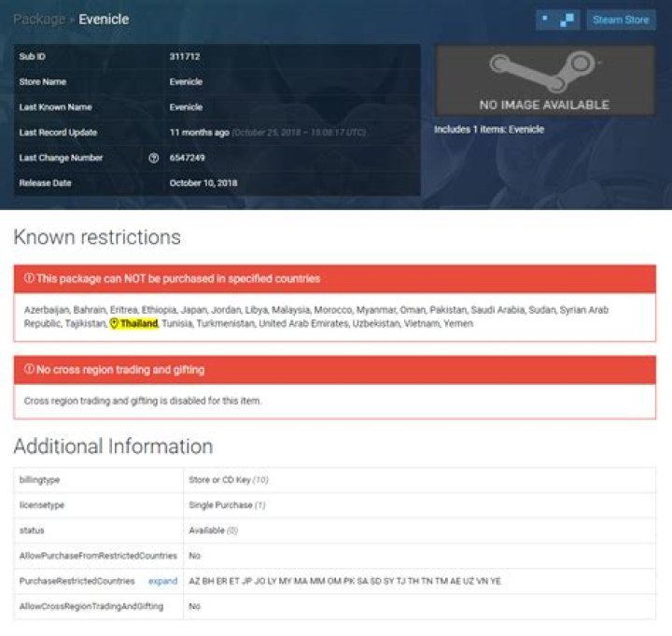The height and width of the screenshot is (636, 672).
Task: Click the Evenicle page title in breadcrumb
Action: pyautogui.click(x=104, y=20)
